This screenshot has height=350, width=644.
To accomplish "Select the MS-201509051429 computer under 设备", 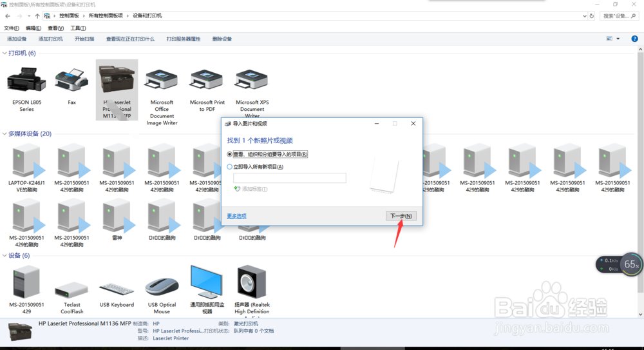I will coord(26,282).
